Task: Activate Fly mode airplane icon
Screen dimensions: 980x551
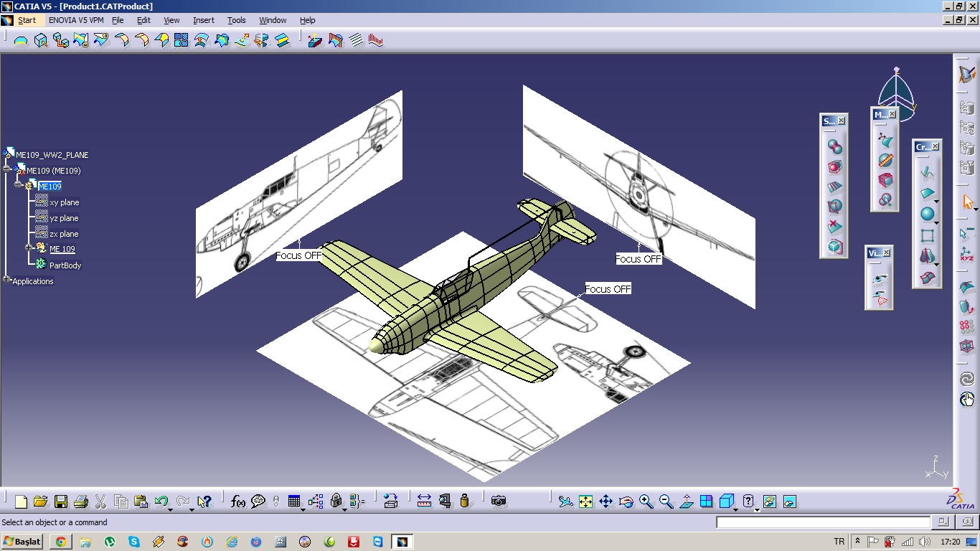Action: [565, 501]
